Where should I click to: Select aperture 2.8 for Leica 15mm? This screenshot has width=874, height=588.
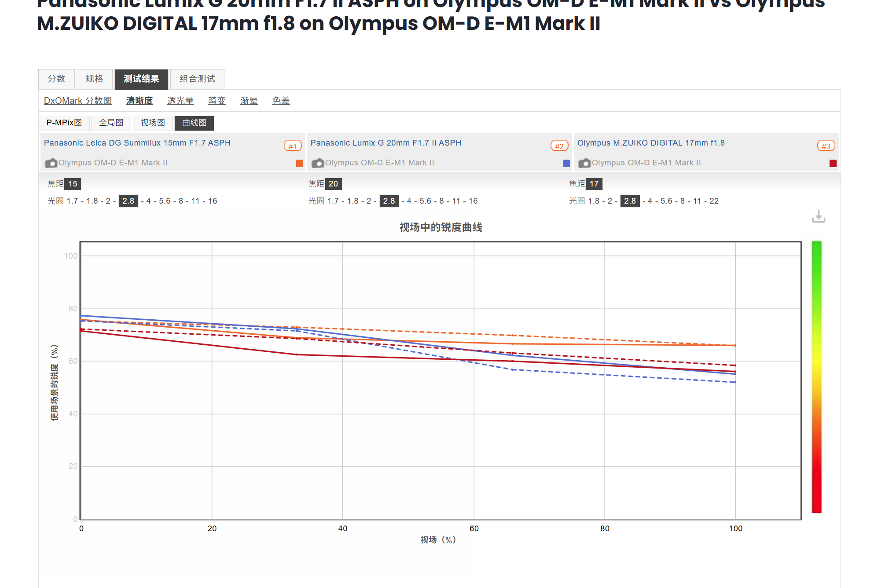tap(129, 201)
